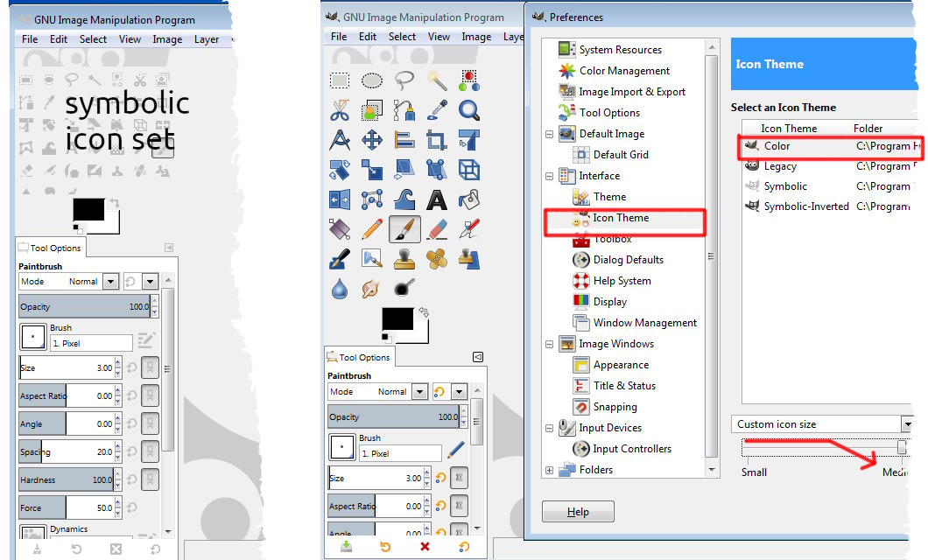Select the Scissors Select tool
Screen dimensions: 928x560
tap(340, 110)
